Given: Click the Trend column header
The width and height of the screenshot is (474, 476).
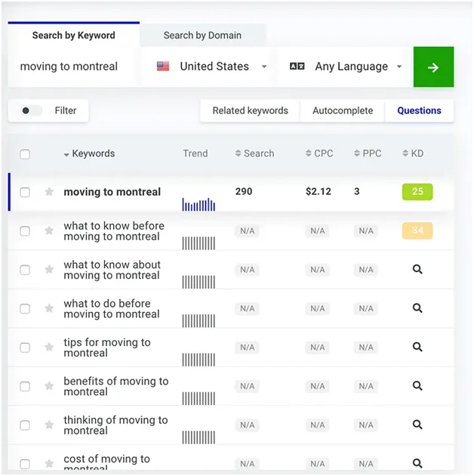Looking at the screenshot, I should point(195,153).
